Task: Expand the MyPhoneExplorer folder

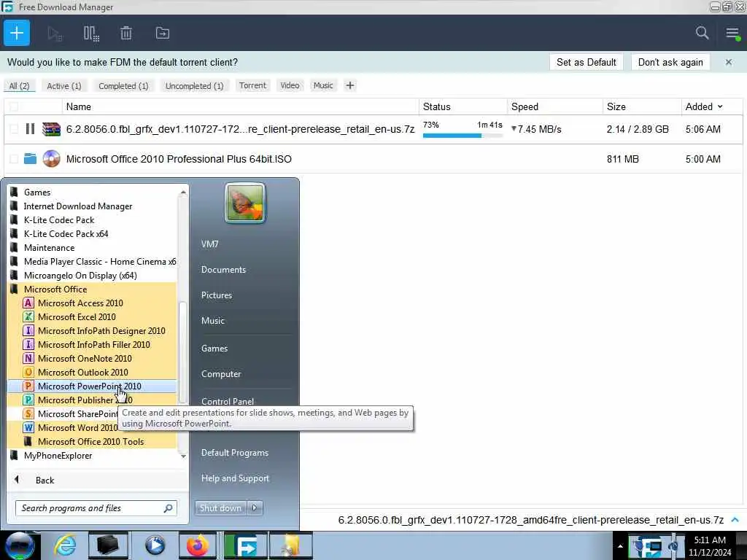Action: tap(58, 455)
